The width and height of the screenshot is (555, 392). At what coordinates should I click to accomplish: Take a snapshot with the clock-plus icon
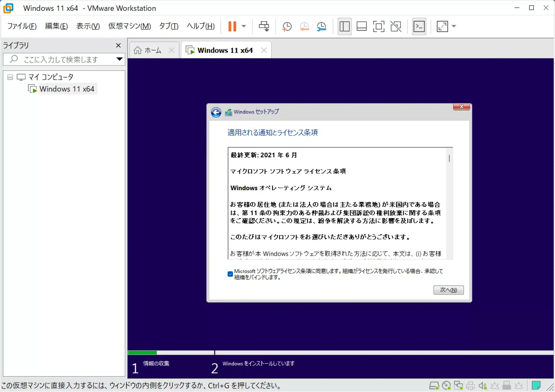click(287, 26)
